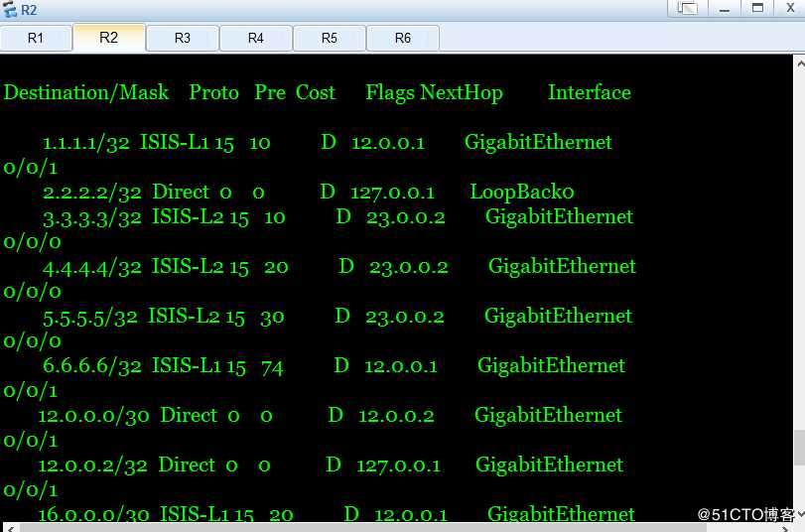Screen dimensions: 805x532
Task: Click GigabitEthernet in the 6.6.6.6/32 row
Action: click(551, 365)
